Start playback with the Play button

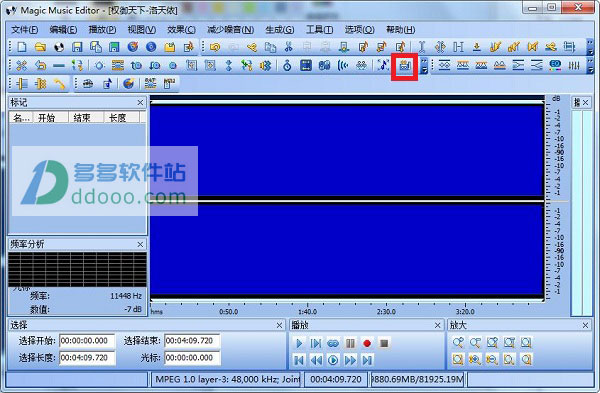pos(299,343)
